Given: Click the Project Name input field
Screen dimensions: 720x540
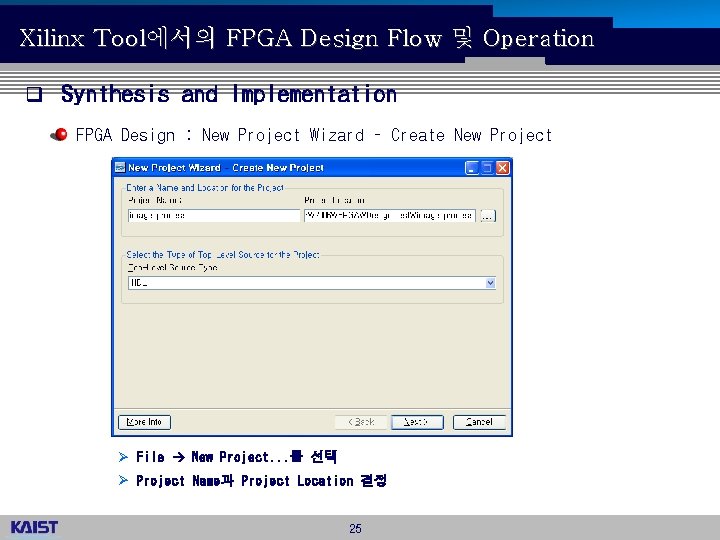Looking at the screenshot, I should click(x=214, y=215).
